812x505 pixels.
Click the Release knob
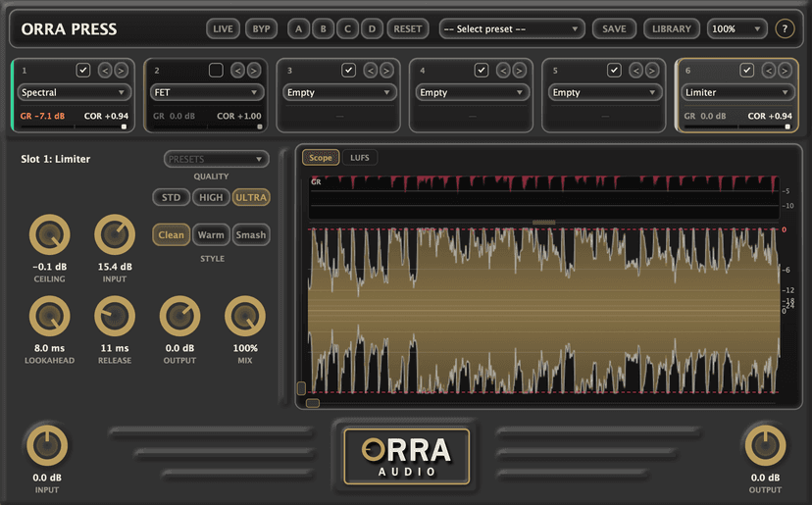tap(115, 316)
